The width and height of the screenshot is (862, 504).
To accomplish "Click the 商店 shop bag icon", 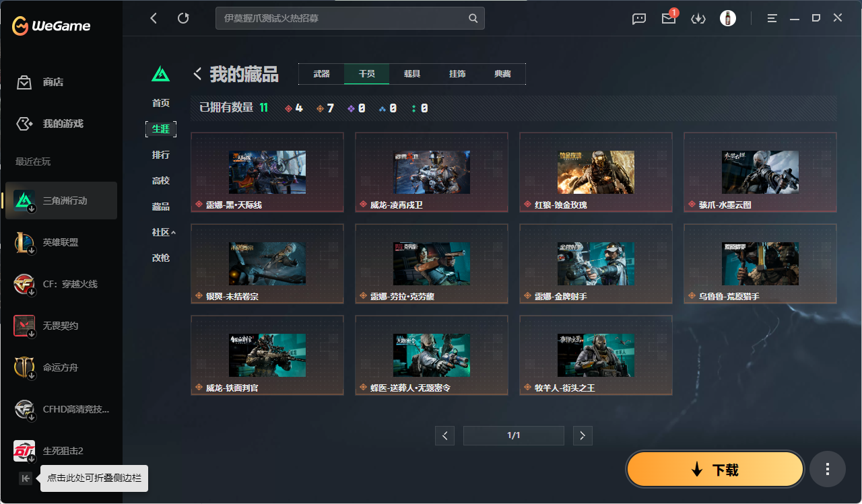I will click(24, 82).
